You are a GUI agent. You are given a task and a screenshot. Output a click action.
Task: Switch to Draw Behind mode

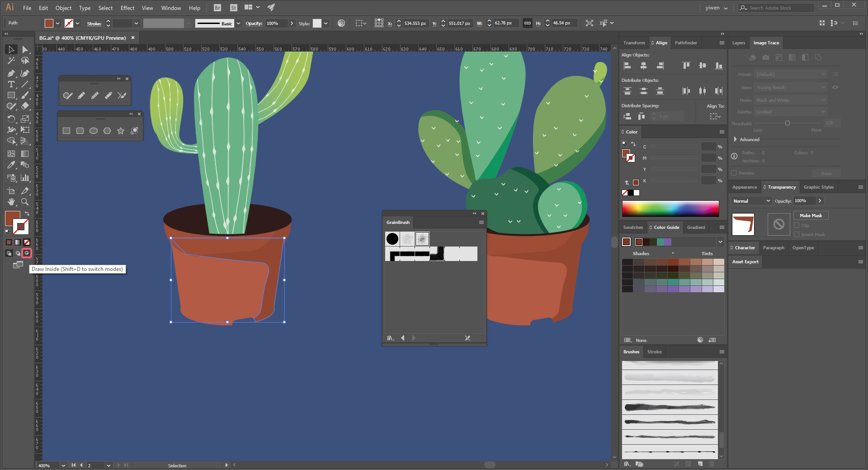click(18, 253)
